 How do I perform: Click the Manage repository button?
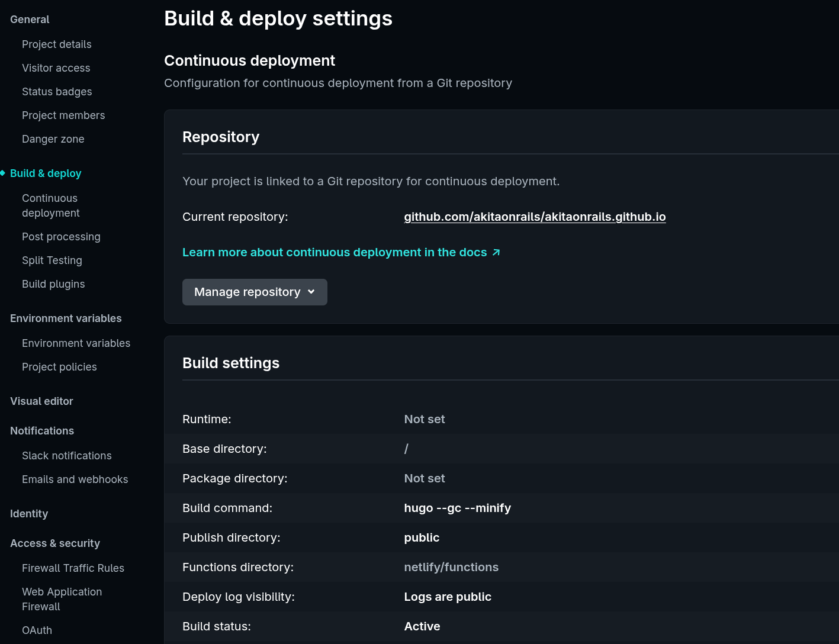255,292
